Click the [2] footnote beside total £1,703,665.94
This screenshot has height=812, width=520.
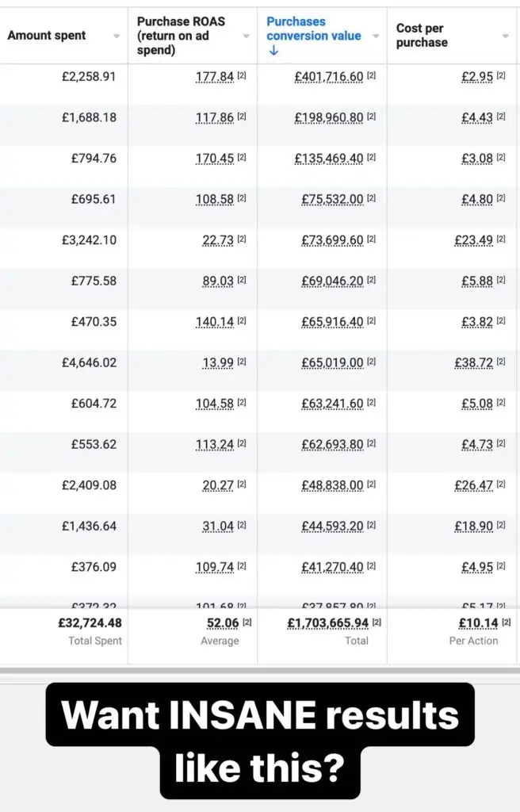click(377, 622)
